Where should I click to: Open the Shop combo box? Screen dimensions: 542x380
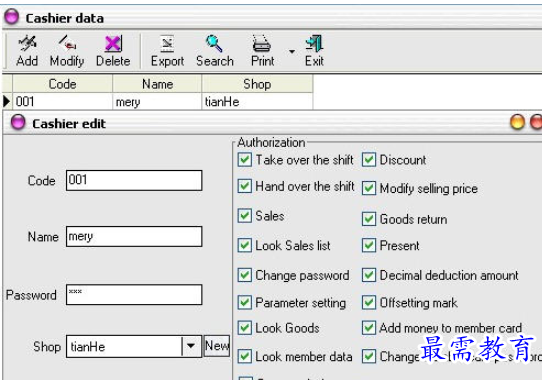tap(134, 346)
